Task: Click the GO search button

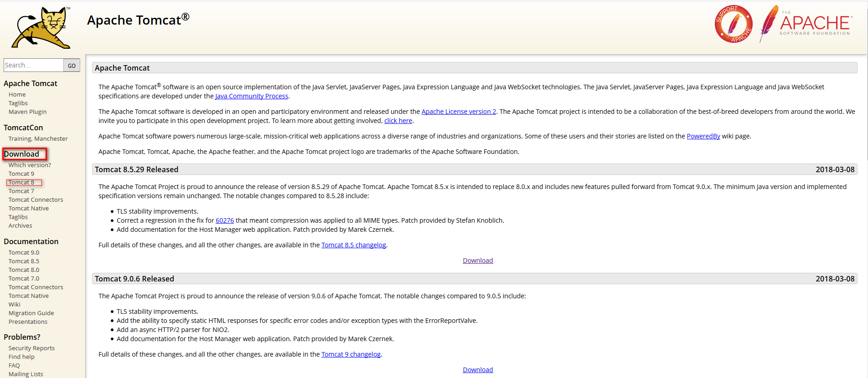Action: (72, 65)
